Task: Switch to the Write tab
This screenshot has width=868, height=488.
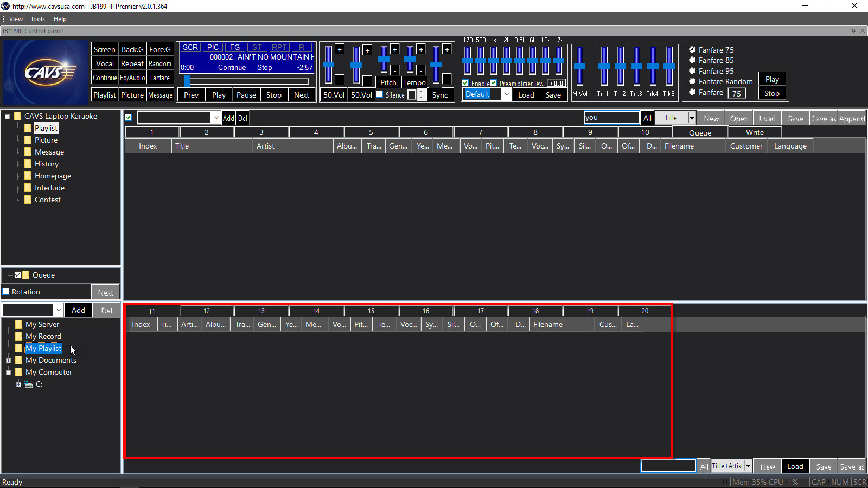Action: coord(755,132)
